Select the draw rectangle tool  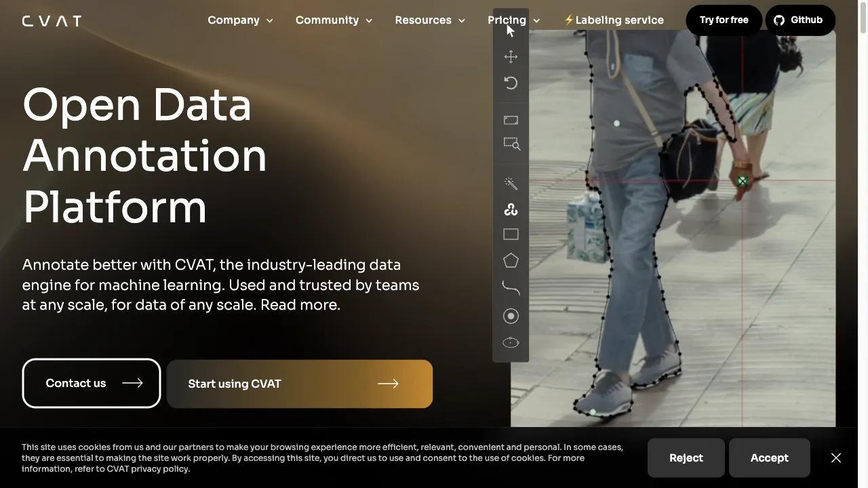point(511,235)
